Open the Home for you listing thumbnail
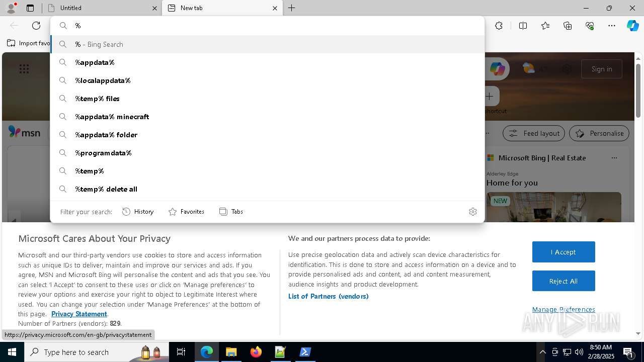The image size is (644, 362). (x=554, y=207)
